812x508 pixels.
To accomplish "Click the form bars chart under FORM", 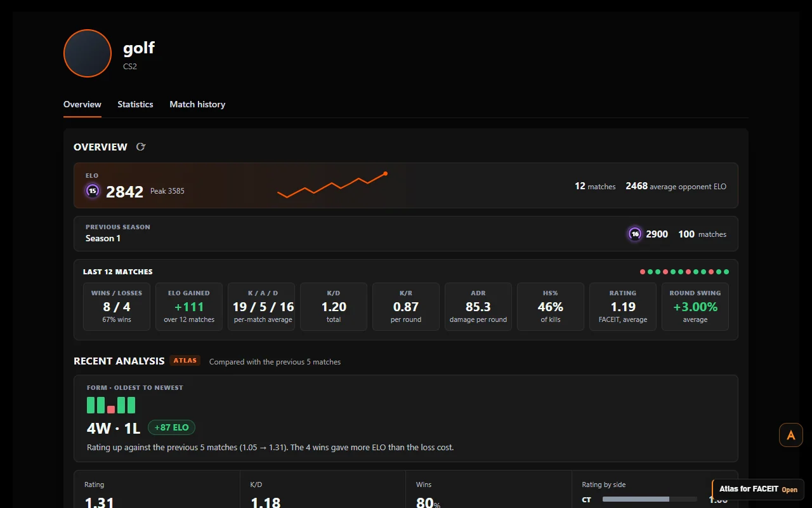I will tap(111, 405).
